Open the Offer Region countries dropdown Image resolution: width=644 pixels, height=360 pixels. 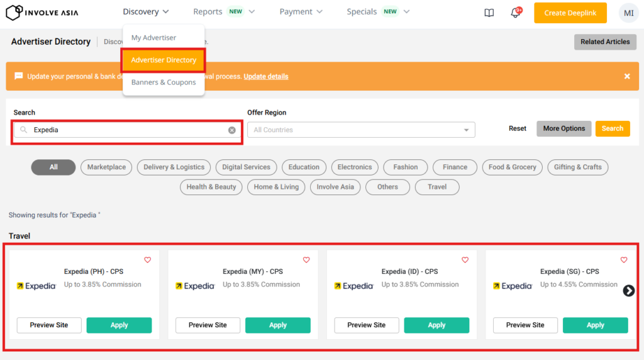click(x=361, y=130)
